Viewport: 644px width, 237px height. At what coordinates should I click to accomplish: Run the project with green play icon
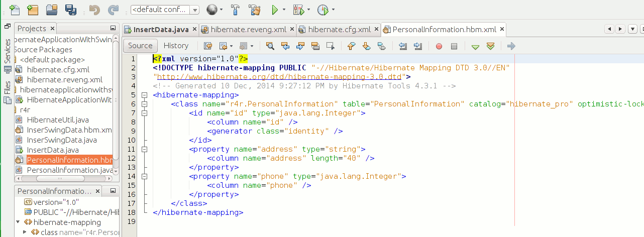[x=275, y=9]
